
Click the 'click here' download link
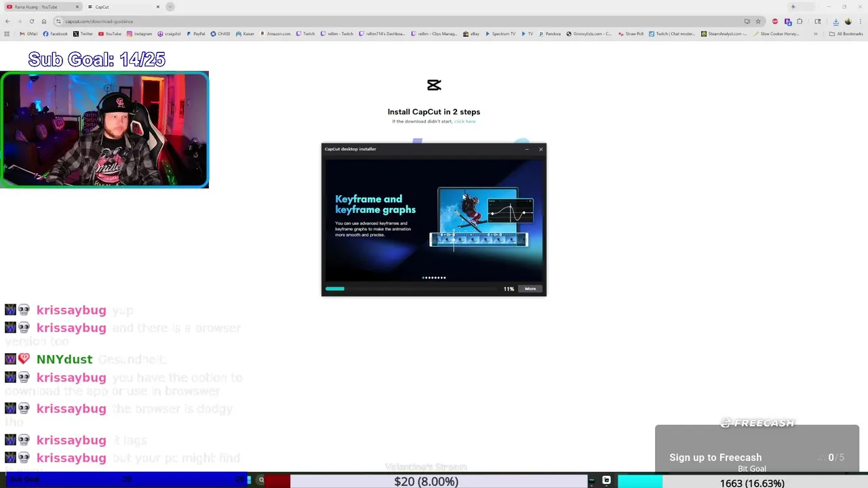tap(465, 121)
